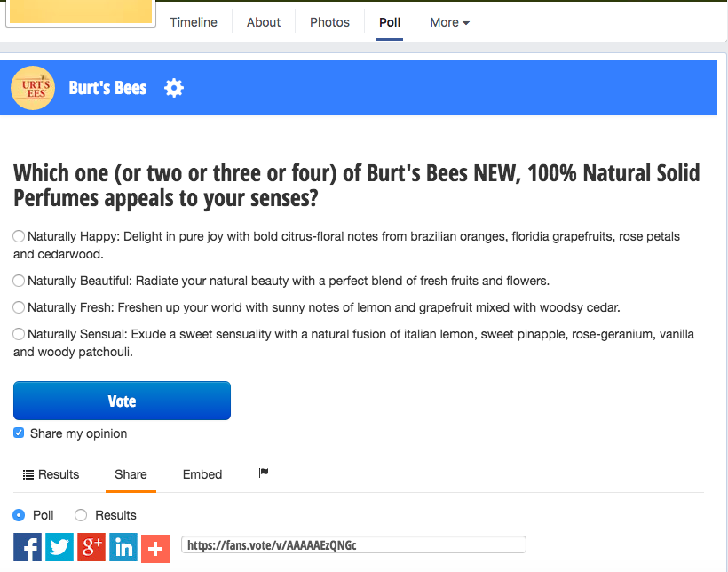Select the Results share radio option
The width and height of the screenshot is (728, 572).
(x=81, y=515)
